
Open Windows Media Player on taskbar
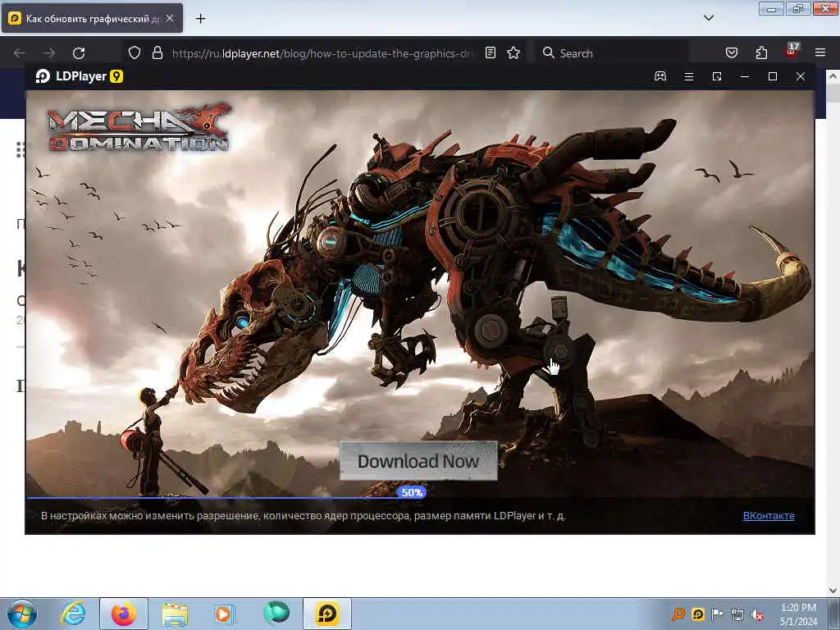224,614
